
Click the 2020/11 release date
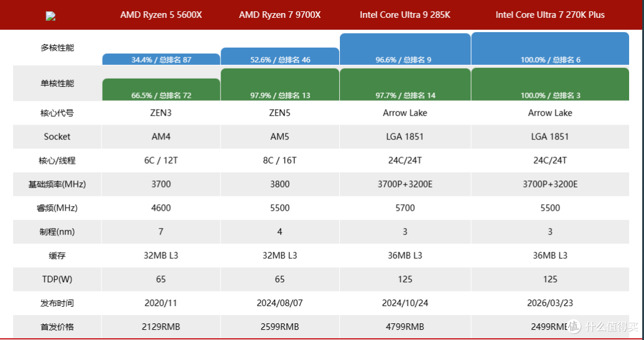(161, 303)
